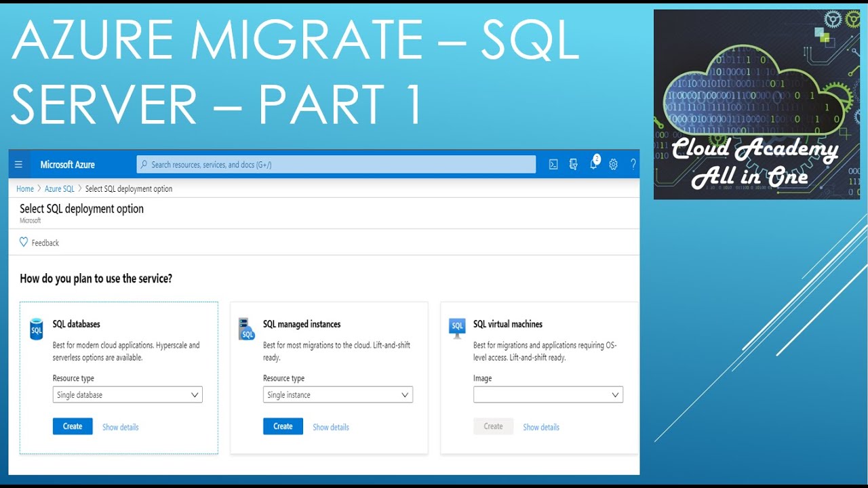Click the Feedback heart icon
This screenshot has height=488, width=868.
click(x=24, y=242)
